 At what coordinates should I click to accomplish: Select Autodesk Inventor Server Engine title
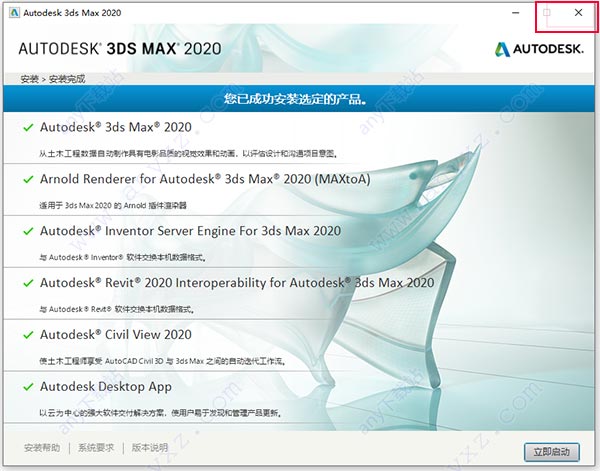pos(190,231)
